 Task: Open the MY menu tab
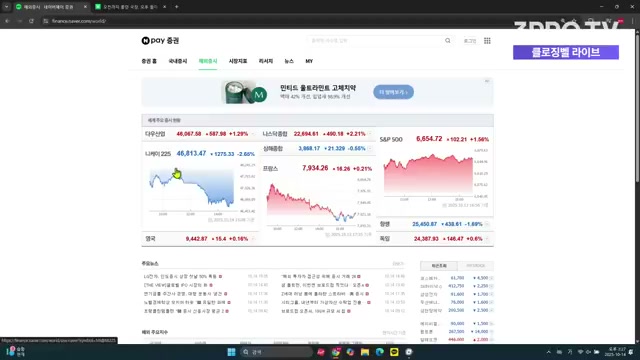point(309,61)
